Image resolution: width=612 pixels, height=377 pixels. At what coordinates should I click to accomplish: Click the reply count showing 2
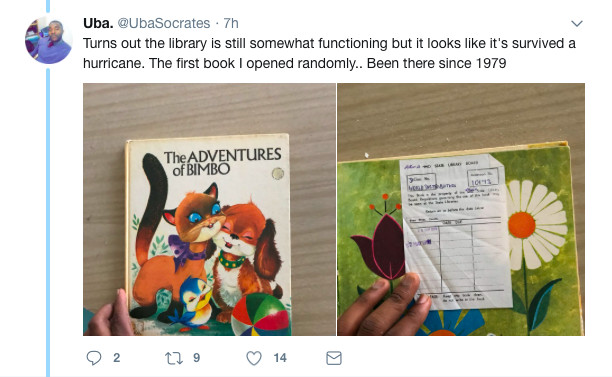[x=116, y=358]
